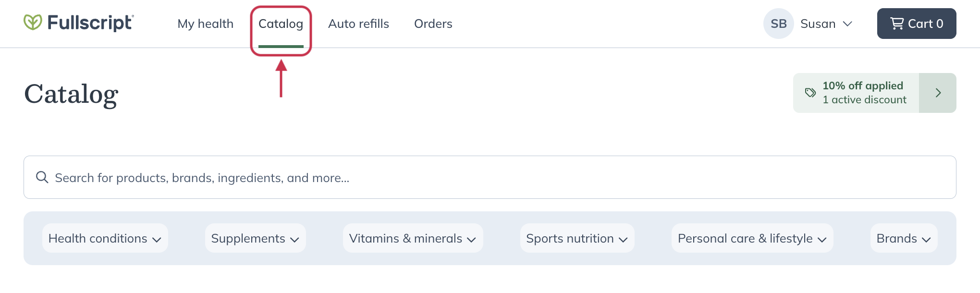The width and height of the screenshot is (980, 293).
Task: Expand Personal care & lifestyle dropdown
Action: coord(752,238)
